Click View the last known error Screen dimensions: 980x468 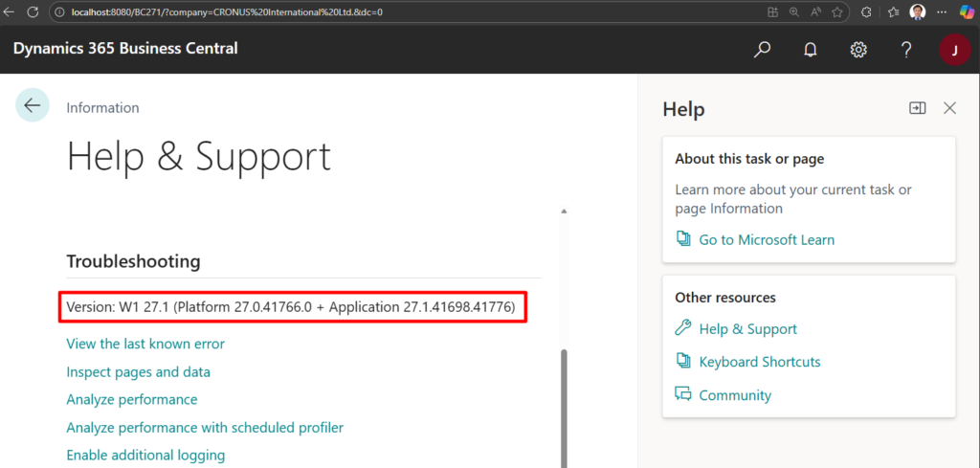(145, 343)
